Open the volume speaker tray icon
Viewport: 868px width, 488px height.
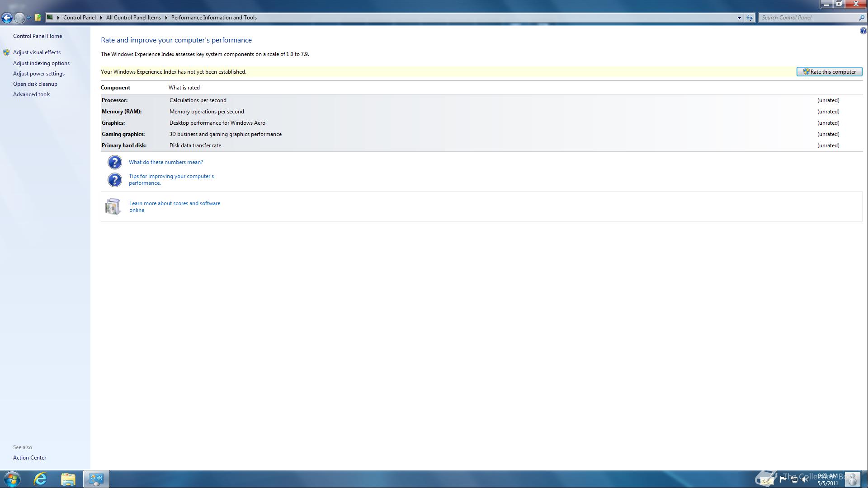(805, 479)
